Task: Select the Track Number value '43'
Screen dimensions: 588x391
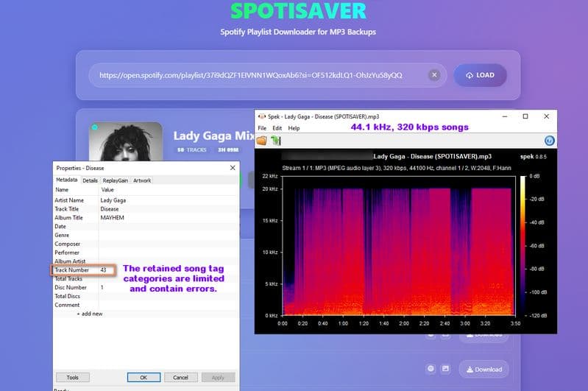Action: pos(103,270)
